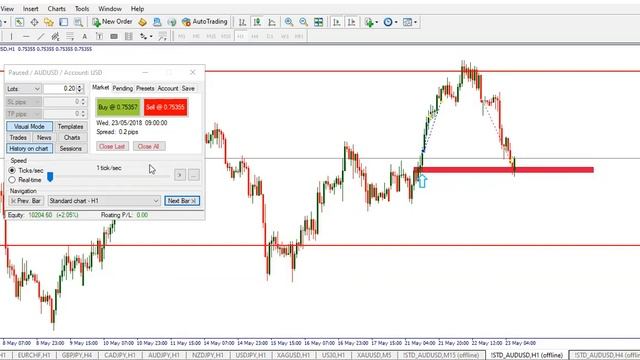Open the View menu

[x=7, y=9]
